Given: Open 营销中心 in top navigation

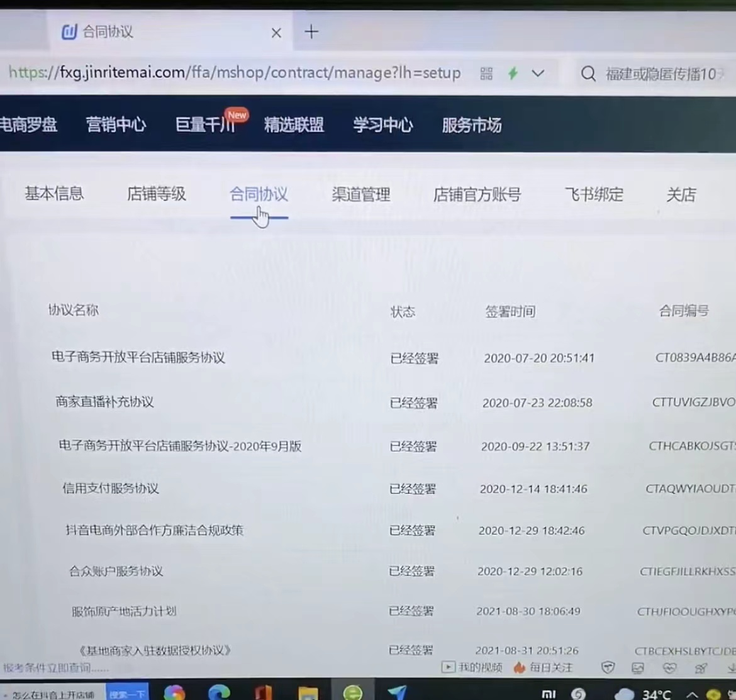Looking at the screenshot, I should (116, 125).
